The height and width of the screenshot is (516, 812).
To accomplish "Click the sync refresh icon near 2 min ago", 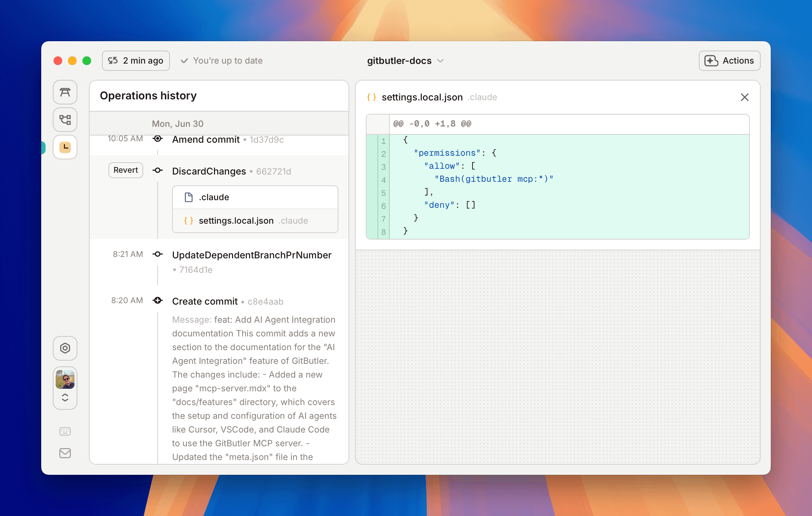I will (x=113, y=60).
